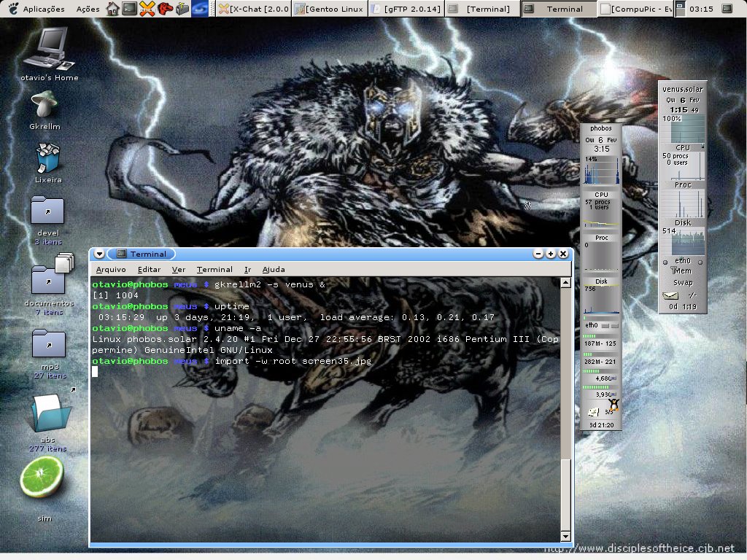Viewport: 747px width, 560px height.
Task: Switch to the CompuPic taskbar button
Action: 635,9
